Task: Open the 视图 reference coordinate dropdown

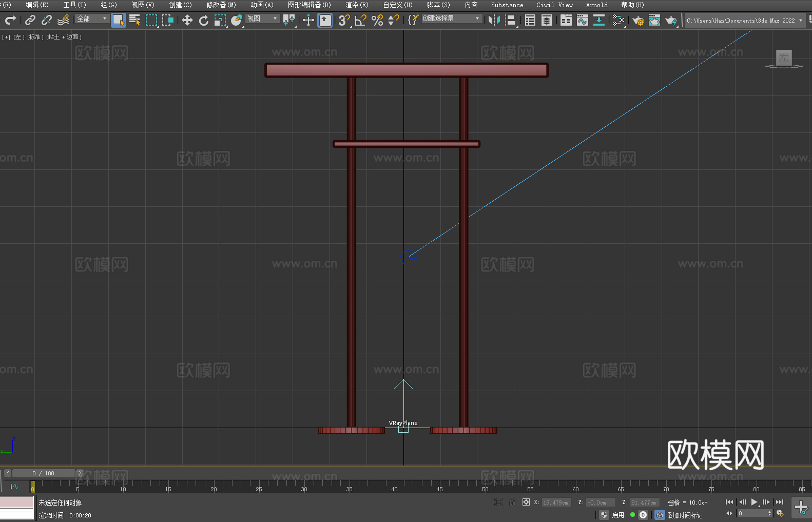Action: click(x=262, y=19)
